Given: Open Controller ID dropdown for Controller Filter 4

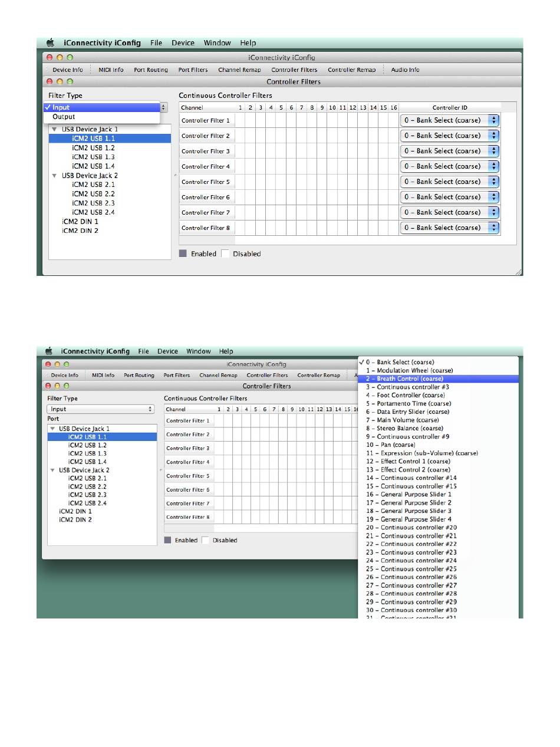Looking at the screenshot, I should (450, 166).
